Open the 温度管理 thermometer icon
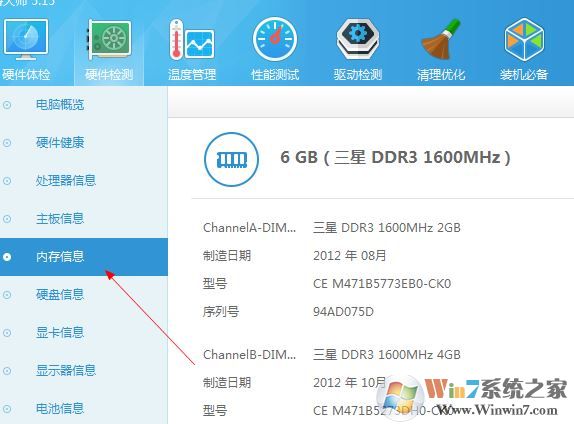Screen dimensions: 574x424 click(x=191, y=40)
